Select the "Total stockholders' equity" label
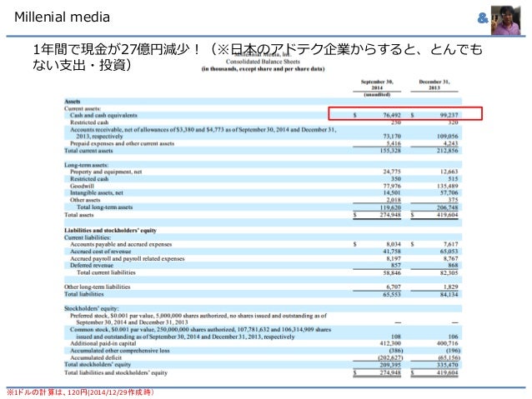The image size is (532, 399). pyautogui.click(x=98, y=365)
